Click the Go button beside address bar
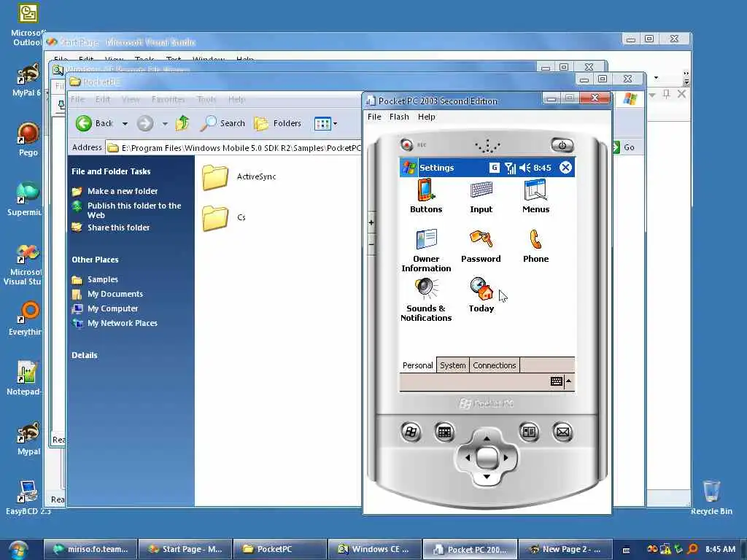 tap(624, 147)
